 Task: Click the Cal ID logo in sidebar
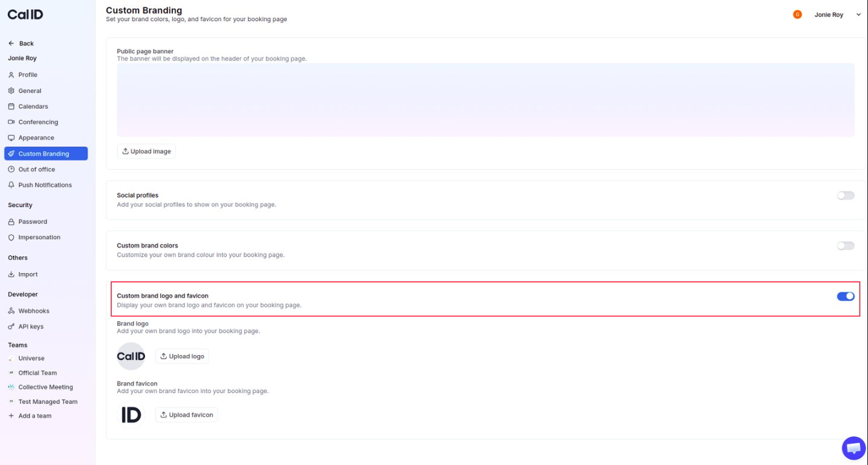click(25, 14)
